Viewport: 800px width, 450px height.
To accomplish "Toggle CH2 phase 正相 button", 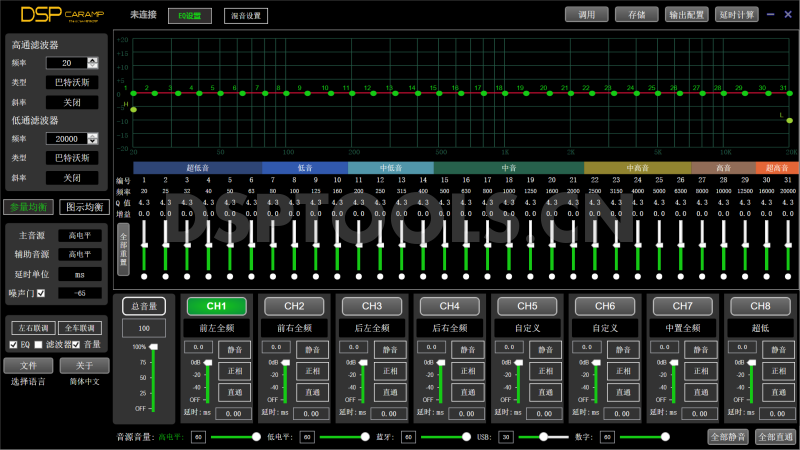I will [312, 371].
